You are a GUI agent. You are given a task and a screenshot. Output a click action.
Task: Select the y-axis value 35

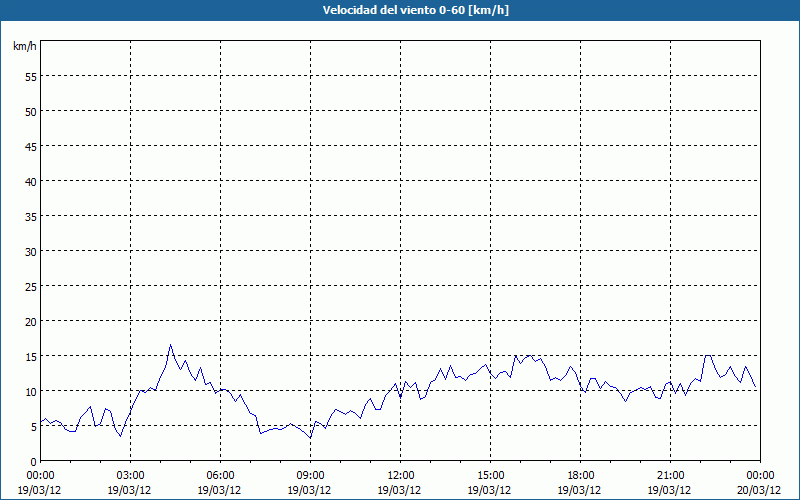click(31, 216)
